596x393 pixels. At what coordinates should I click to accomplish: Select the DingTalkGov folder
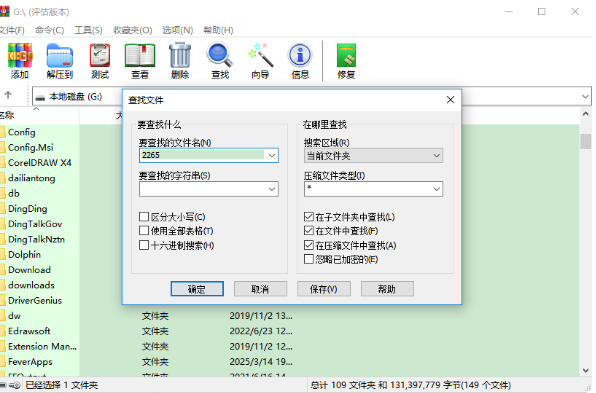[35, 224]
